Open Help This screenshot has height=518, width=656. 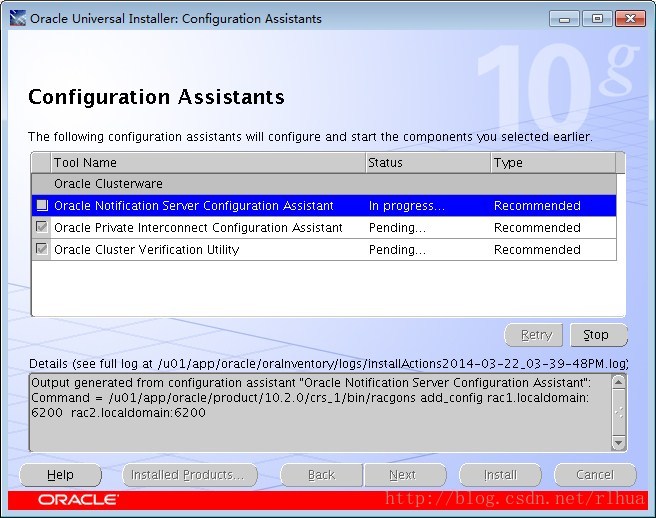61,475
